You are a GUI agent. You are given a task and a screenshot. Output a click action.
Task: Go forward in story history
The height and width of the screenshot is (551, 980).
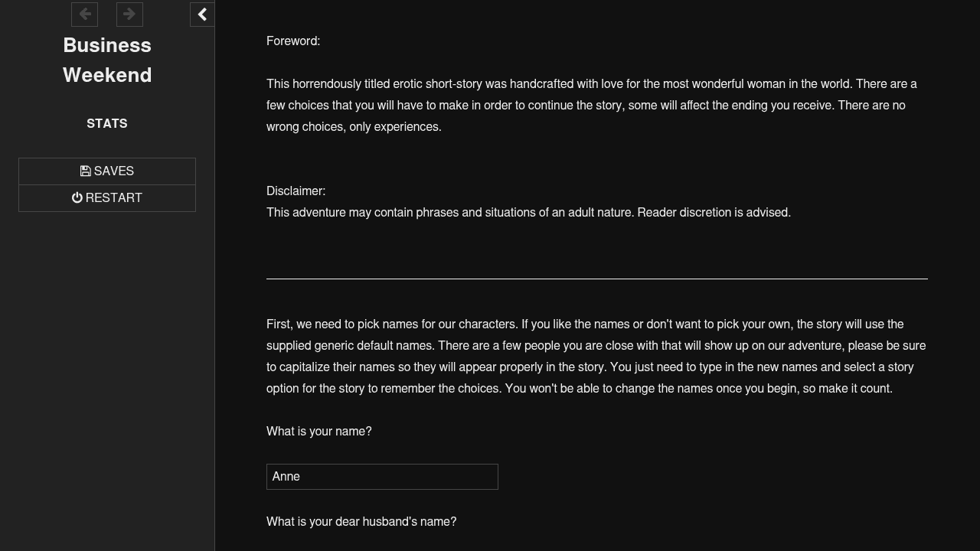(129, 15)
